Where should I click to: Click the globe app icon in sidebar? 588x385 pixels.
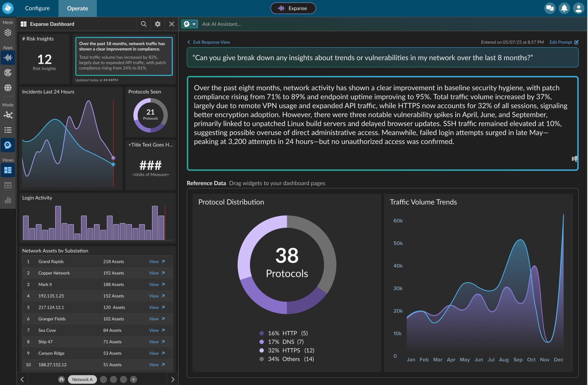tap(8, 88)
